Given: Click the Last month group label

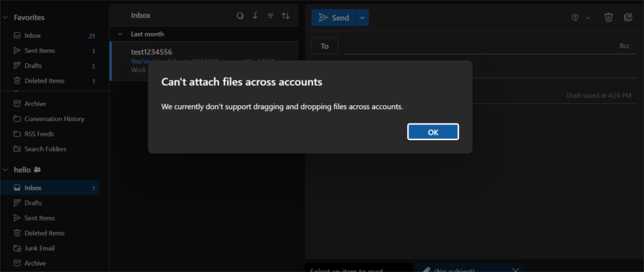Looking at the screenshot, I should click(147, 34).
